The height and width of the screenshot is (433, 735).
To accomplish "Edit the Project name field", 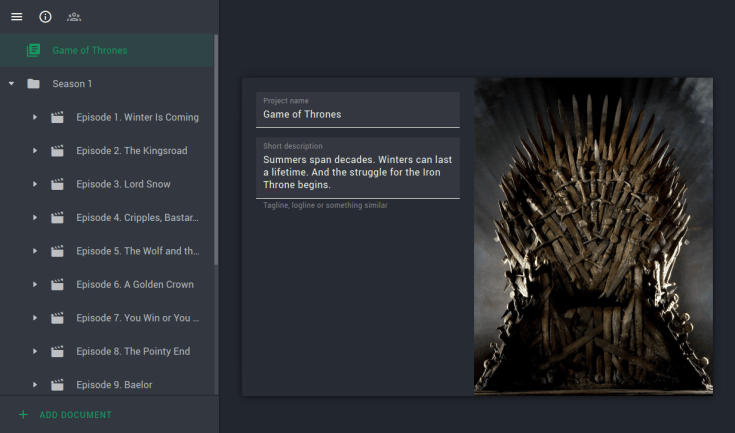I will 357,114.
